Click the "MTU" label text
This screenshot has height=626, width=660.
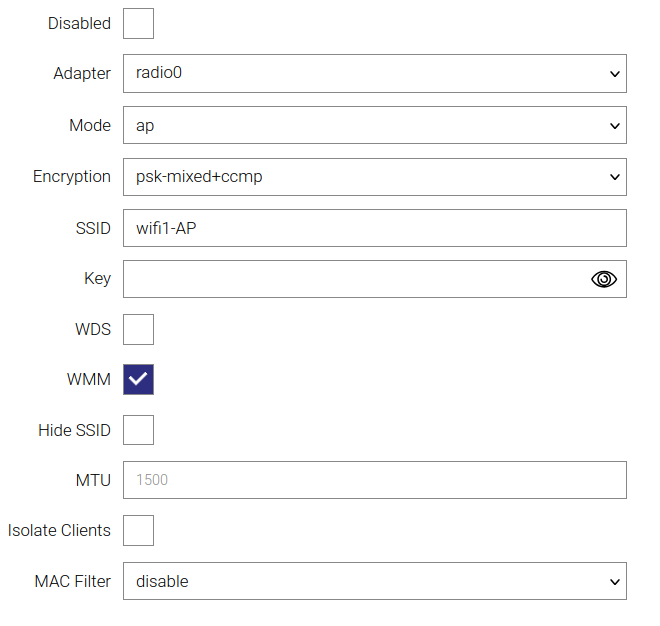click(93, 480)
